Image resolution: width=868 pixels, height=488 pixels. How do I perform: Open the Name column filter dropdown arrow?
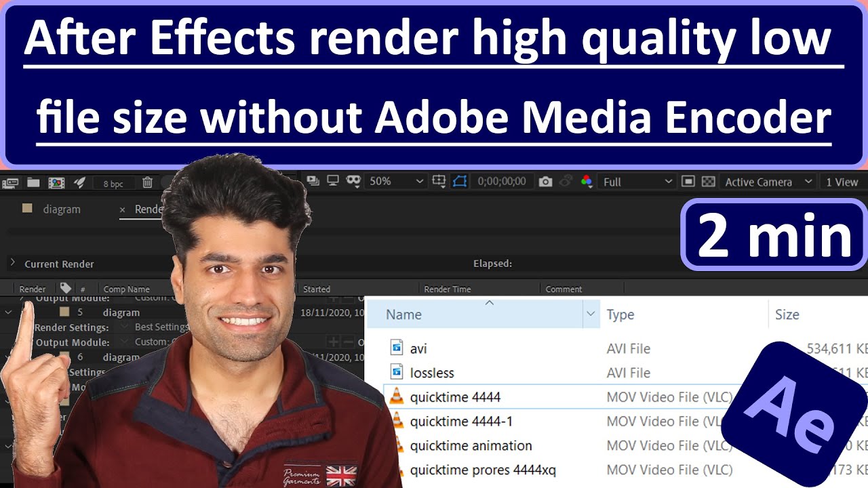591,314
